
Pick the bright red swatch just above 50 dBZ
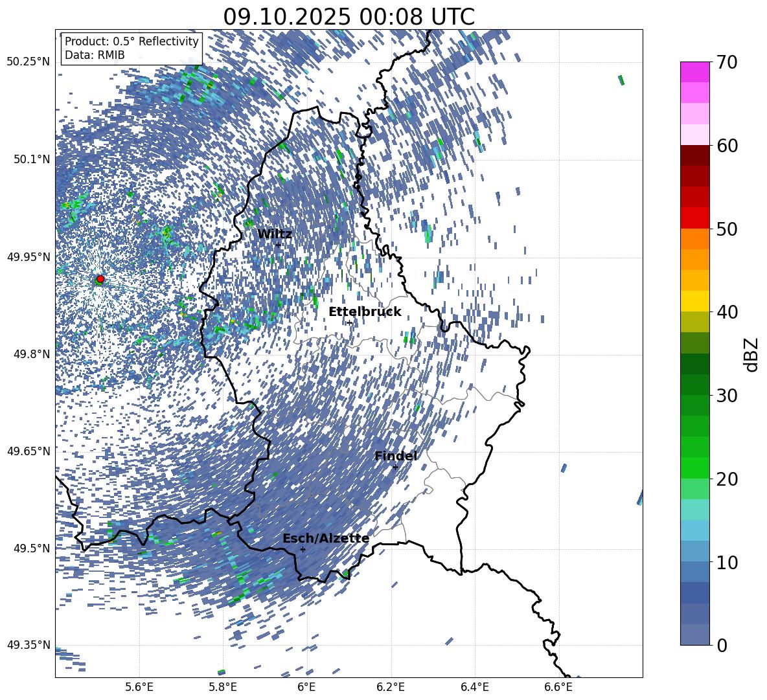coord(695,218)
